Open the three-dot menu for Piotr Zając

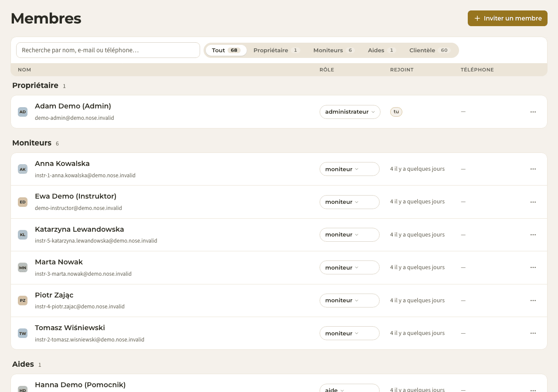tap(533, 301)
